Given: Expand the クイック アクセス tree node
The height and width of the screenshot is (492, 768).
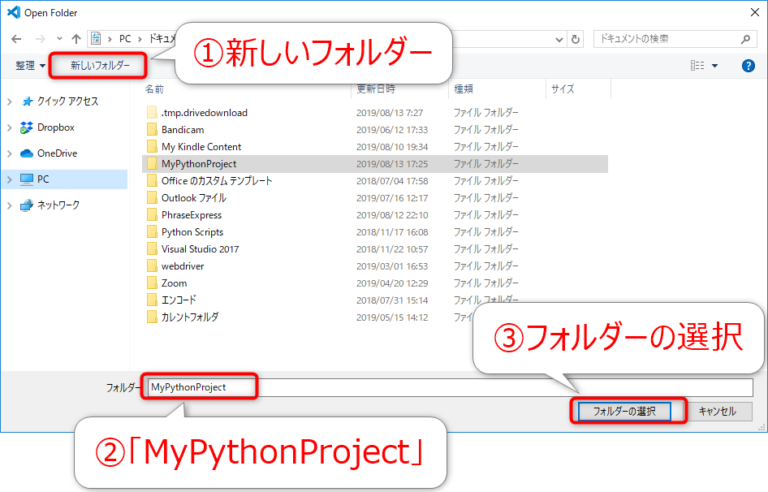Looking at the screenshot, I should 9,102.
